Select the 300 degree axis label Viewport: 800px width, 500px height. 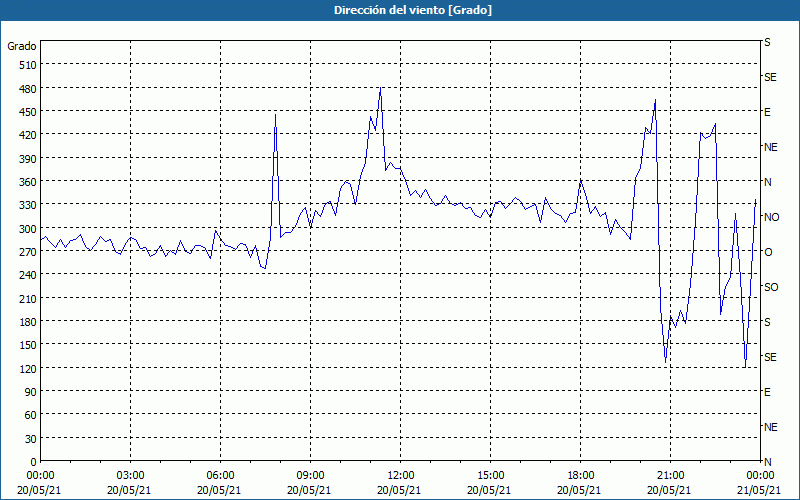tap(28, 229)
